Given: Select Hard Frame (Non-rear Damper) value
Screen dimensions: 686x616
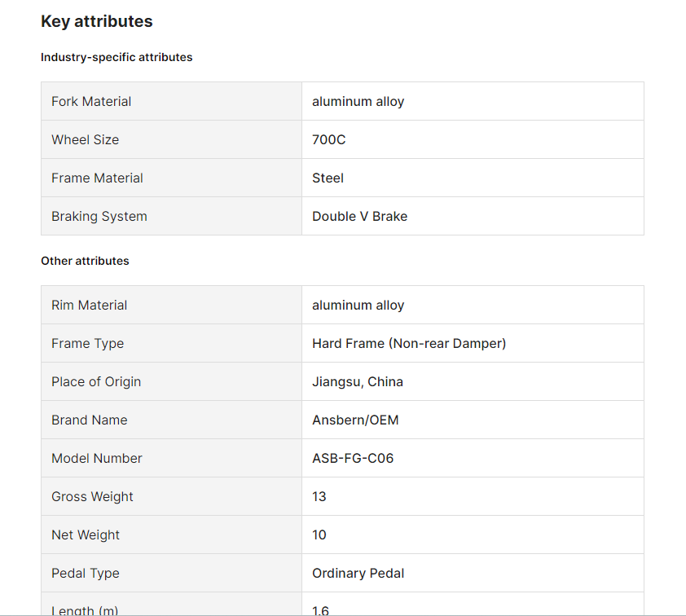Looking at the screenshot, I should pyautogui.click(x=409, y=343).
